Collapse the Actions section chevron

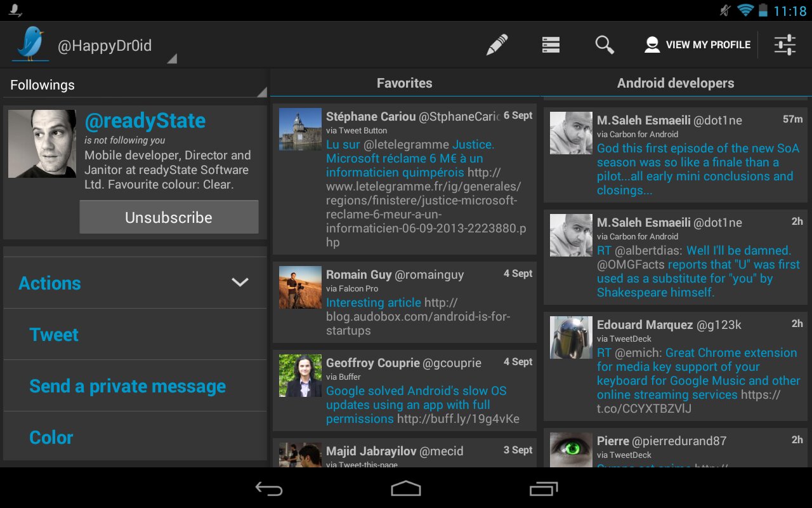click(240, 283)
